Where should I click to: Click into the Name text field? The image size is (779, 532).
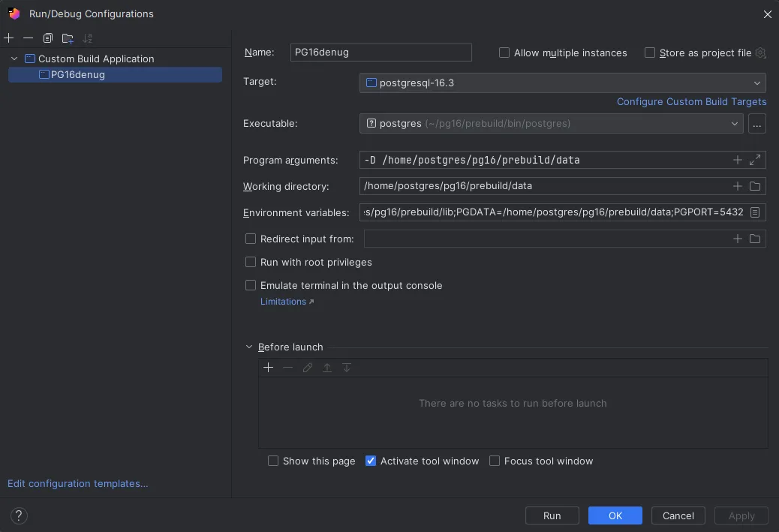pyautogui.click(x=380, y=53)
